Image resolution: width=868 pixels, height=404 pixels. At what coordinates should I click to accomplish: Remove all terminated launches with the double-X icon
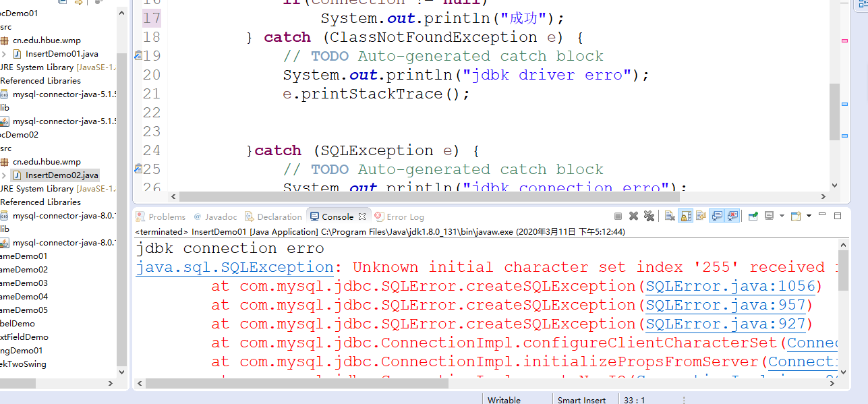649,216
